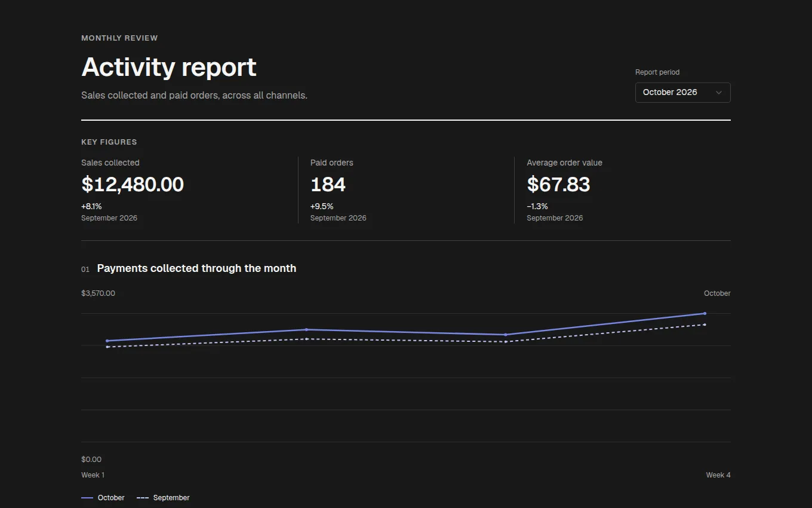
Task: Click the Payments collected through the month title
Action: [196, 268]
